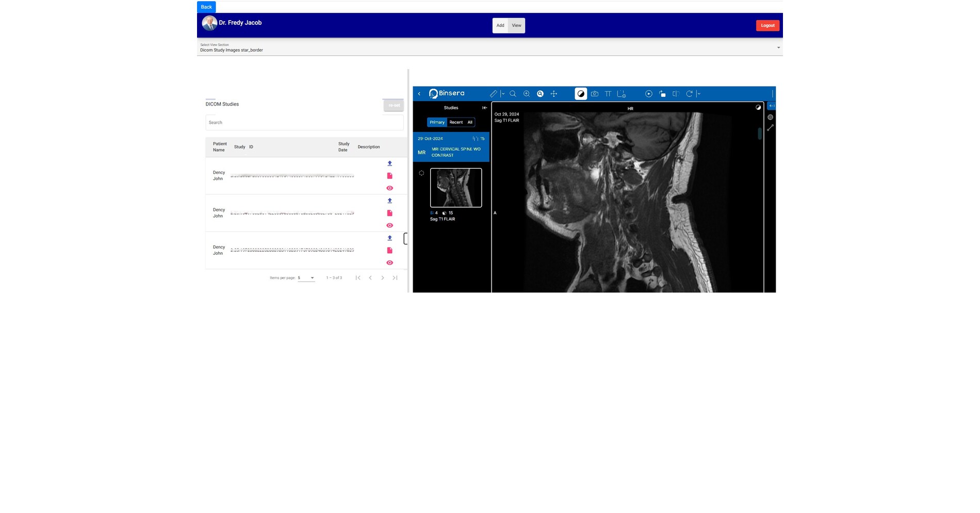
Task: Switch to the Recent studies tab
Action: (x=456, y=122)
